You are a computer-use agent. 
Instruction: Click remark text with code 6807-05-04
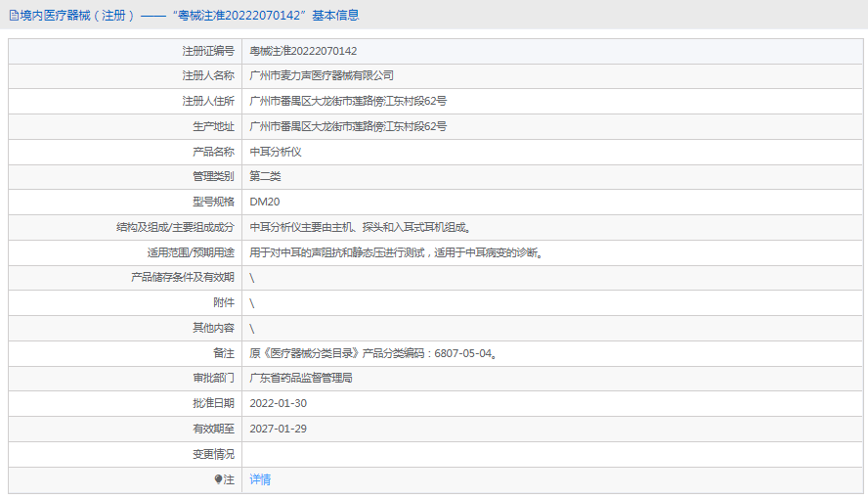(x=373, y=353)
